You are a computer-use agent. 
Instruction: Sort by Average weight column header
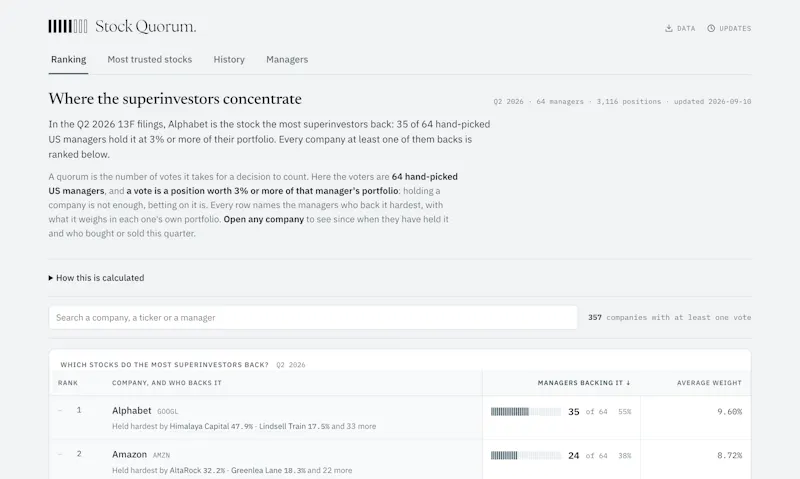[x=709, y=383]
